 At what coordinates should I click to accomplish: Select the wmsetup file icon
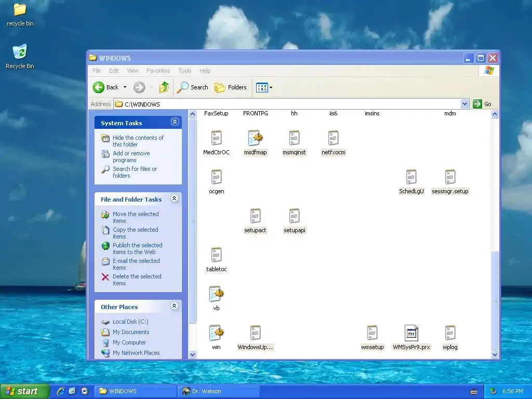coord(372,333)
